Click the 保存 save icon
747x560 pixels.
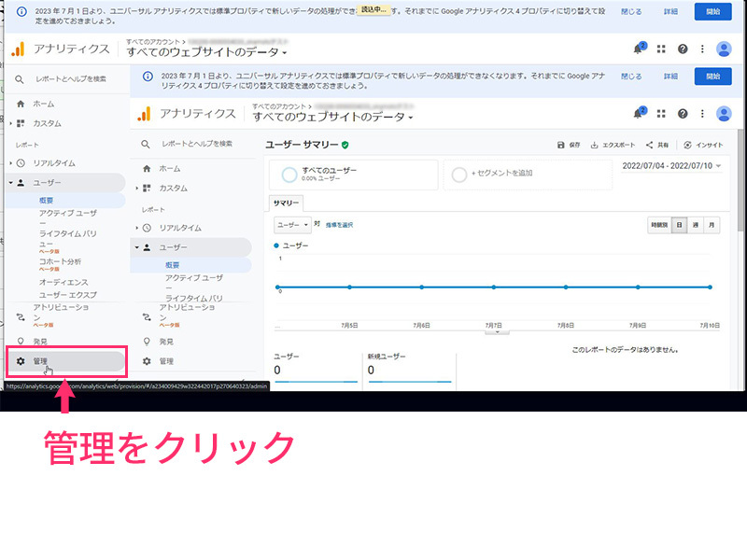(x=560, y=146)
